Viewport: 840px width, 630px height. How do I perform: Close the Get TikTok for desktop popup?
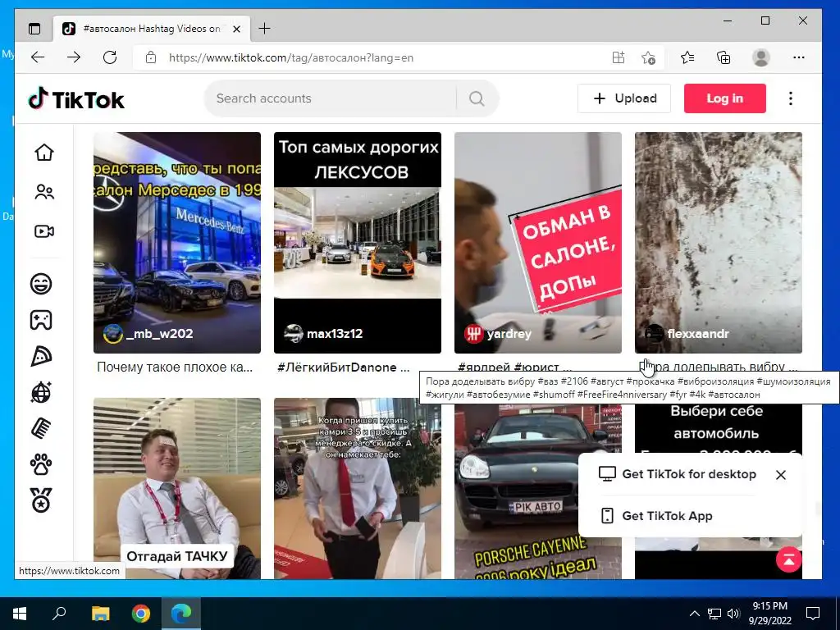coord(781,475)
